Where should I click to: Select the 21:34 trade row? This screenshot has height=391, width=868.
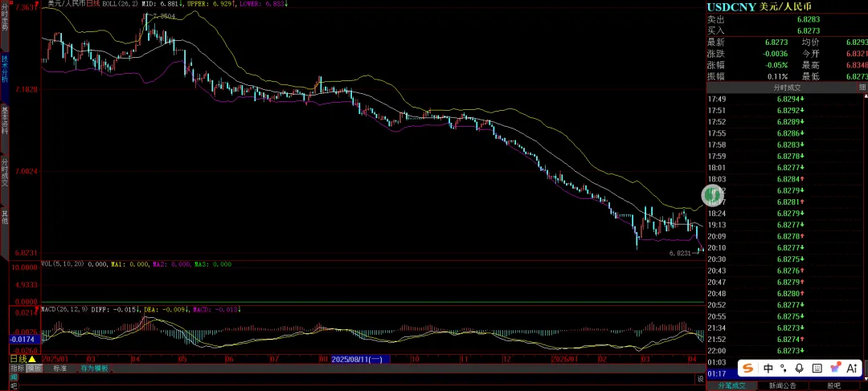pyautogui.click(x=784, y=328)
